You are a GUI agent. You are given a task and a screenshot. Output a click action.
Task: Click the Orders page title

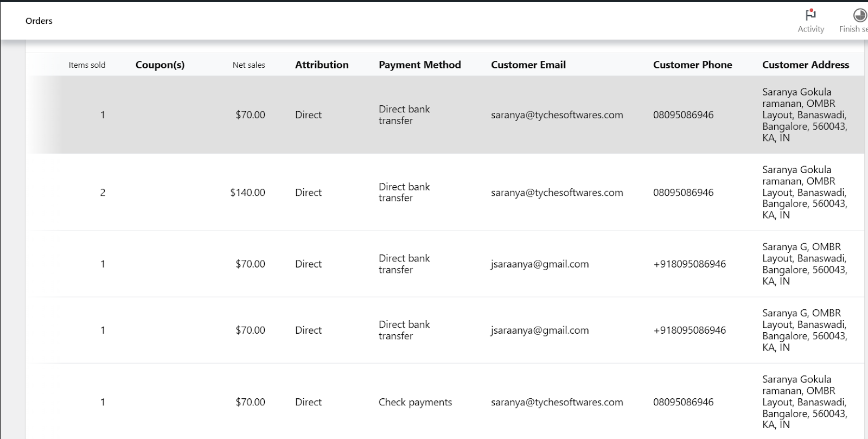[x=39, y=21]
